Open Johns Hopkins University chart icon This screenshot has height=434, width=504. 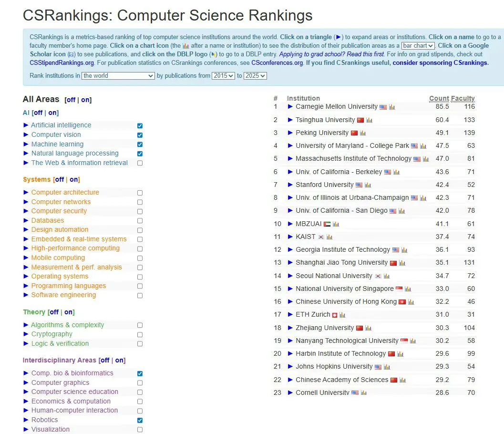[387, 367]
